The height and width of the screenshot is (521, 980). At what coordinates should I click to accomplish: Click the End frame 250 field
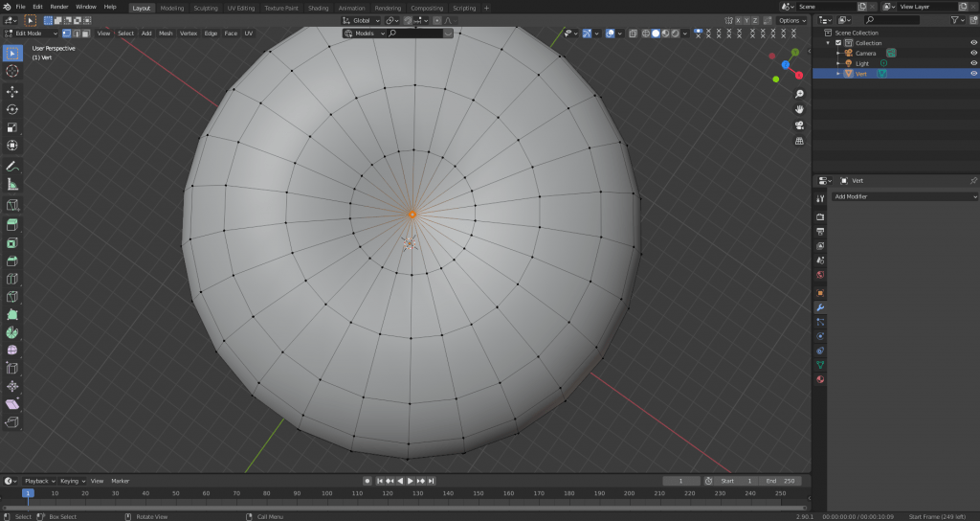[x=780, y=481]
